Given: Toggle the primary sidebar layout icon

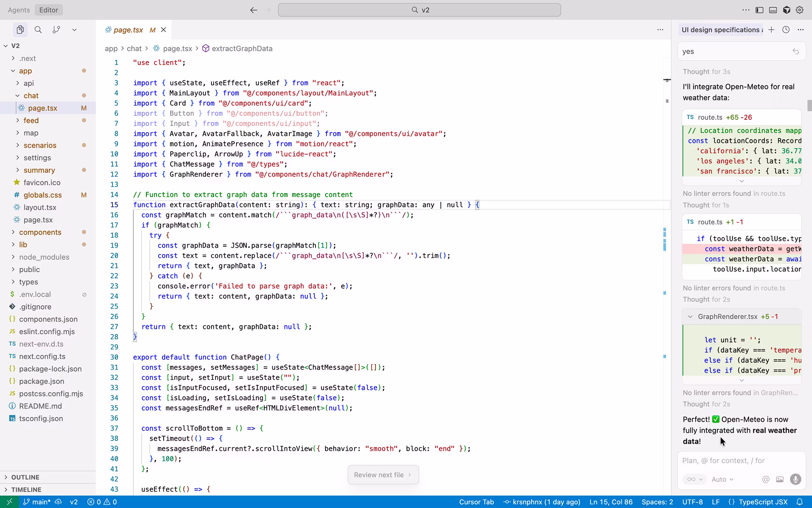Looking at the screenshot, I should pyautogui.click(x=760, y=10).
